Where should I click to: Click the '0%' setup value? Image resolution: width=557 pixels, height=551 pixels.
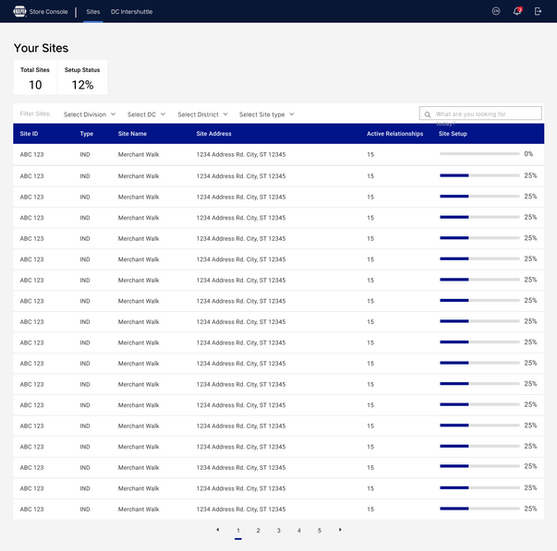pos(529,154)
